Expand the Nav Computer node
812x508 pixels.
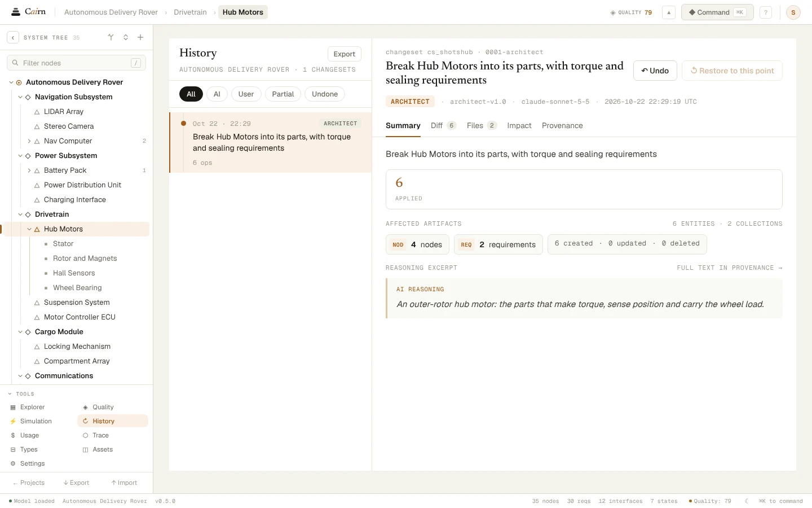pos(29,141)
